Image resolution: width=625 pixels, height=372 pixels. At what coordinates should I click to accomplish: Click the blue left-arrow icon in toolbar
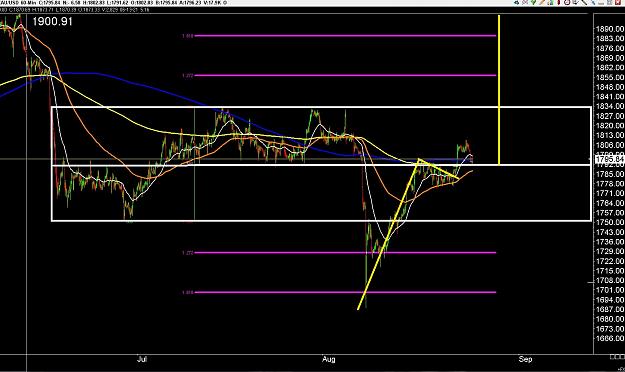coord(517,2)
